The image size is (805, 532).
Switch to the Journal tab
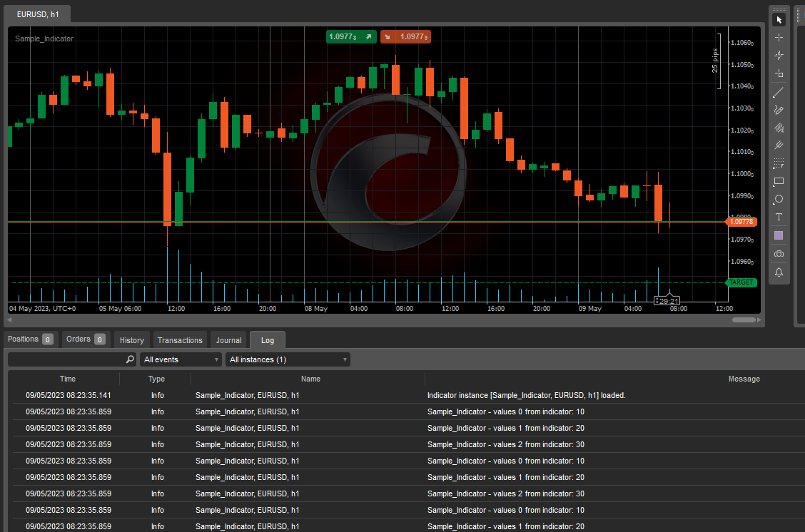[228, 340]
